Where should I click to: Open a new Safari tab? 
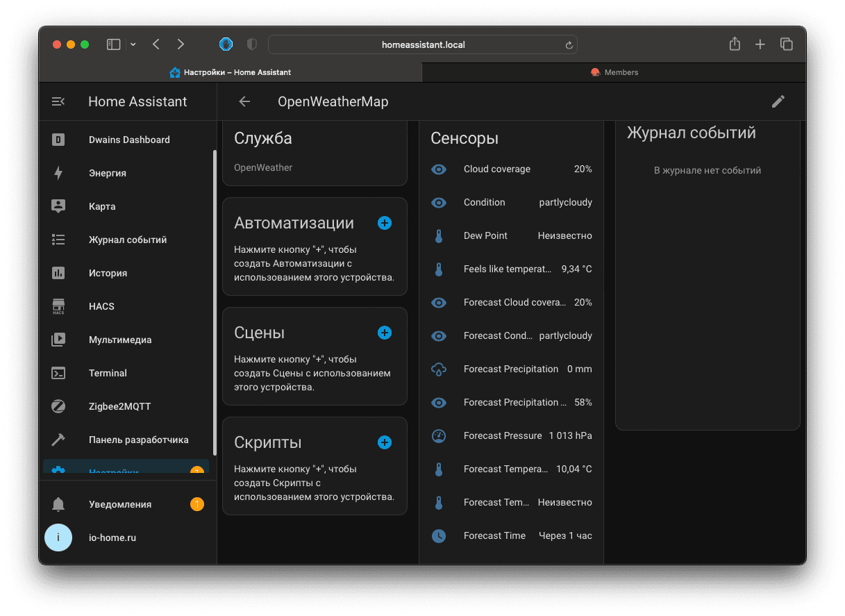point(760,44)
